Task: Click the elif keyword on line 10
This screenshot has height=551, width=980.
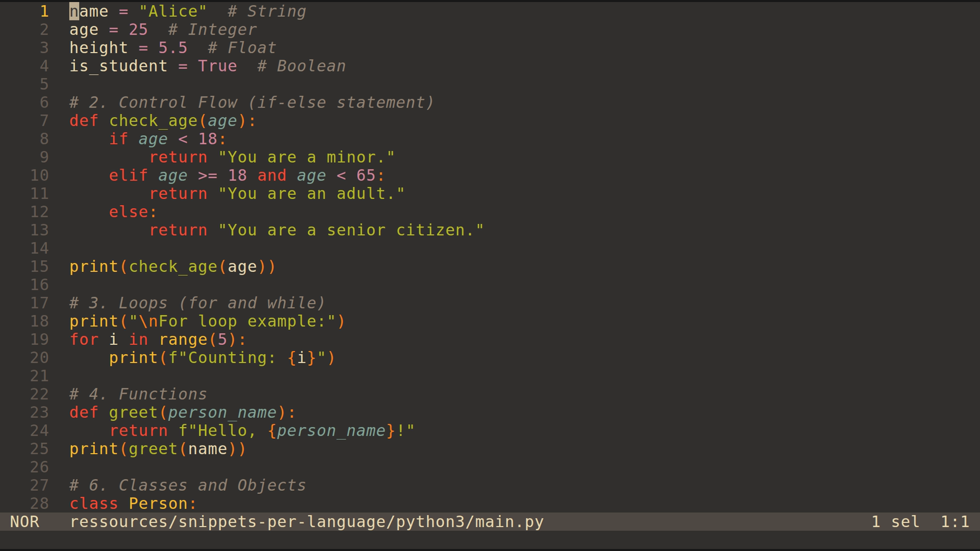Action: 128,175
